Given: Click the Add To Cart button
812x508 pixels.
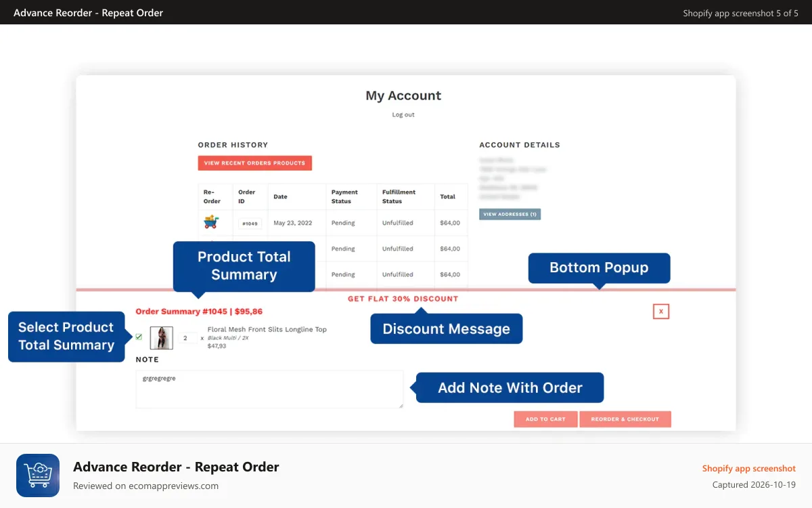Looking at the screenshot, I should pos(545,419).
